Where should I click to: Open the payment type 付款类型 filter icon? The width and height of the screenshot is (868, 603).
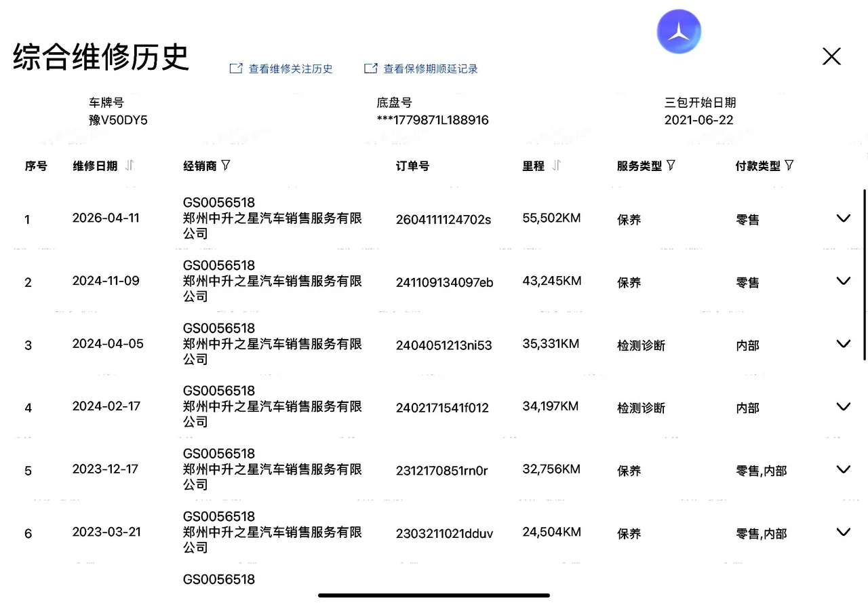click(x=789, y=166)
